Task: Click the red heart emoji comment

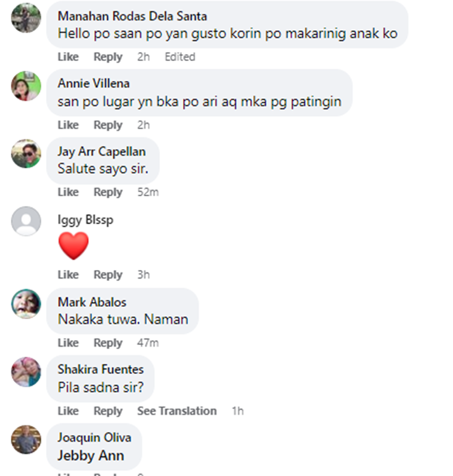Action: click(x=74, y=246)
